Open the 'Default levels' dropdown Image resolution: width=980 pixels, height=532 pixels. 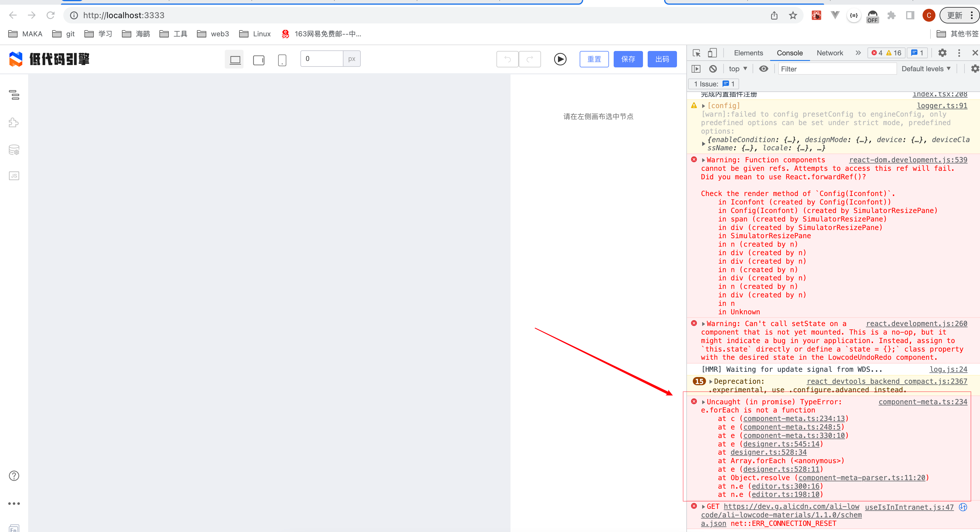click(926, 69)
